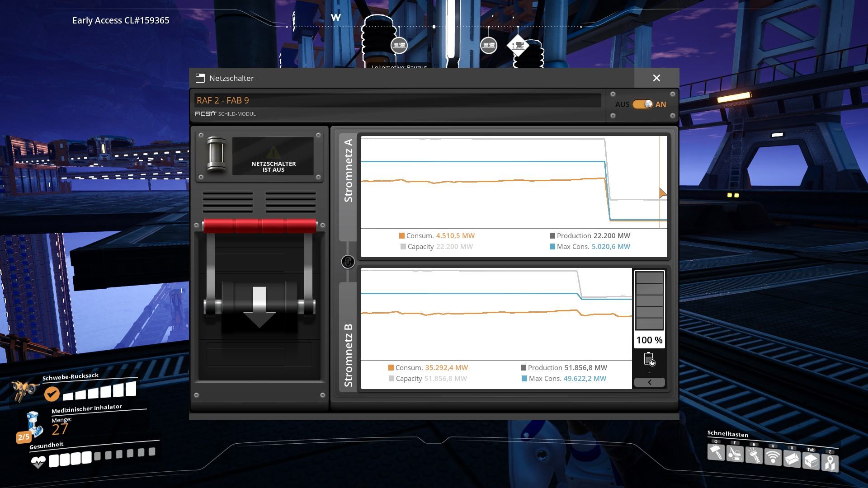Viewport: 868px width, 488px height.
Task: Toggle Production 51.856,8 MW legend entry
Action: (564, 368)
